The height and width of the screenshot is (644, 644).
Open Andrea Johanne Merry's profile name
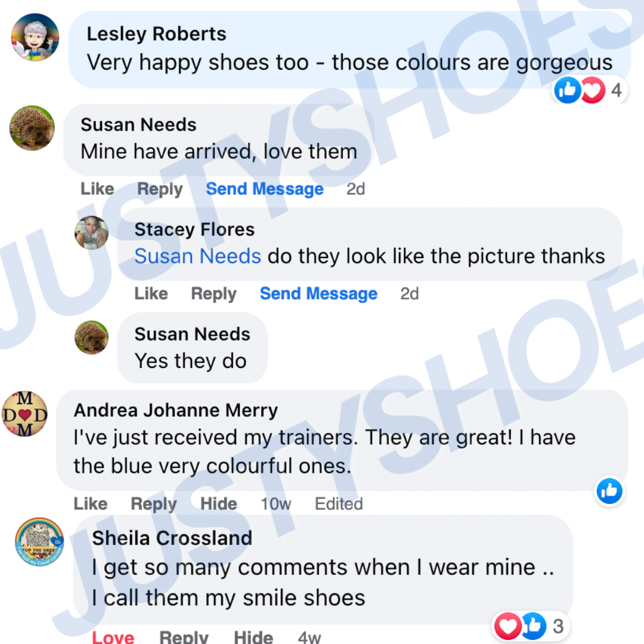pos(176,410)
